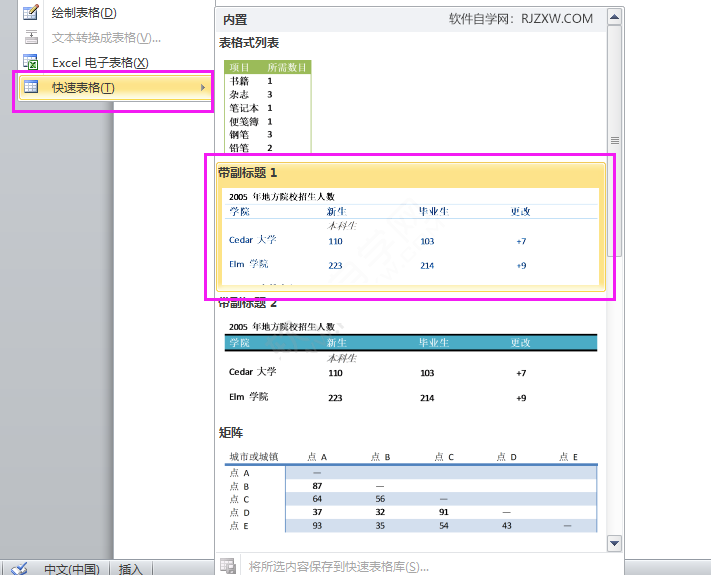This screenshot has height=575, width=711.
Task: Expand the 快速表格 submenu arrow
Action: (203, 87)
